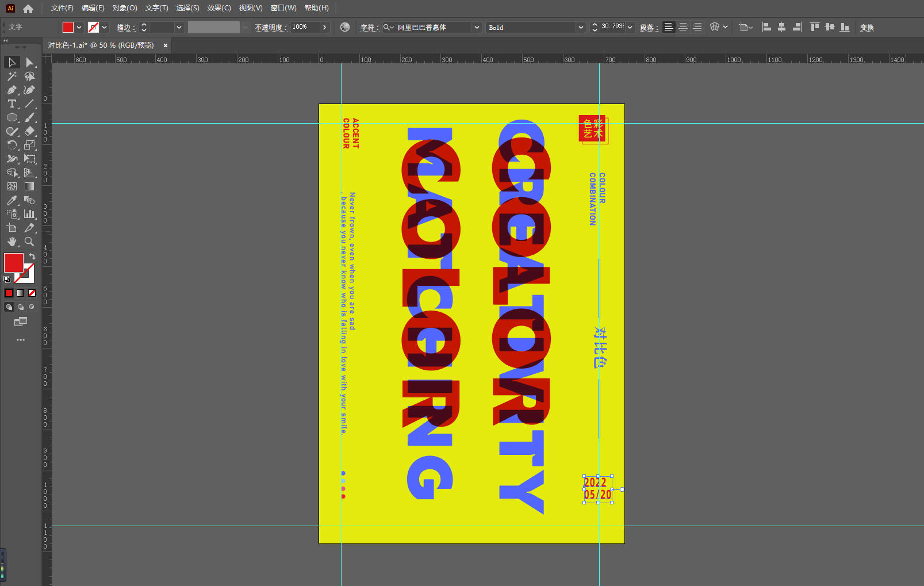Expand the Bold font style dropdown
This screenshot has width=924, height=586.
580,27
